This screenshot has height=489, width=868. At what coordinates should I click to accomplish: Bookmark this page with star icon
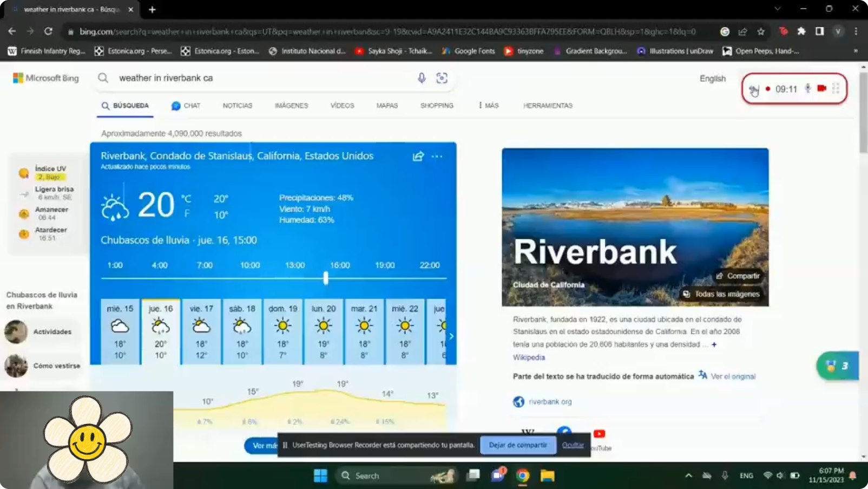[761, 31]
